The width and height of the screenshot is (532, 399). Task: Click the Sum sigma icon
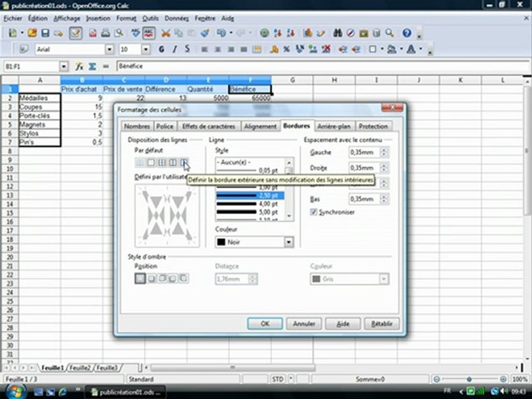[x=92, y=66]
